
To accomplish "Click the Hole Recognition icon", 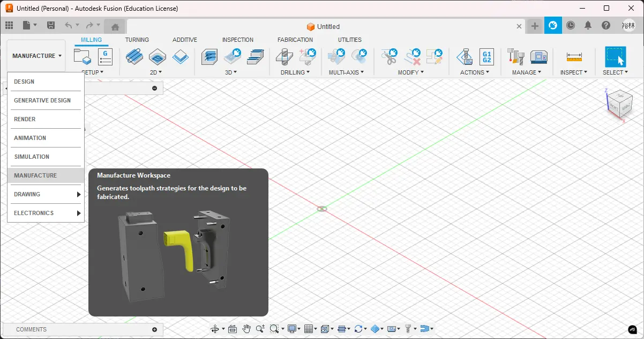I will click(x=308, y=56).
